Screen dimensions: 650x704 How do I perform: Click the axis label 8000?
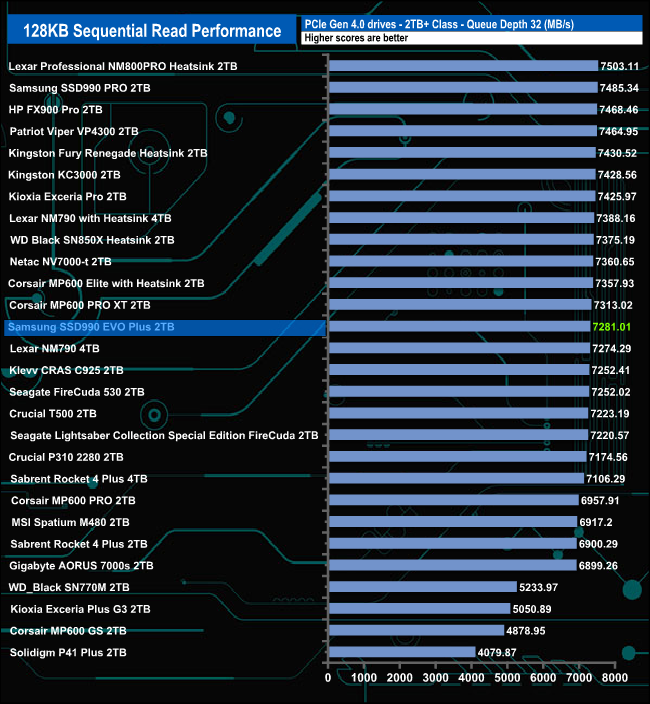click(x=615, y=678)
